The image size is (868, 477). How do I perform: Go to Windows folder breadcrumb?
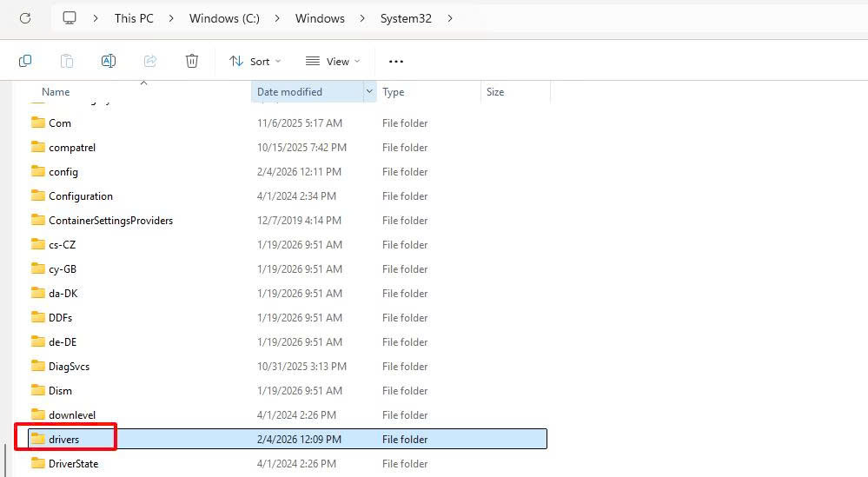320,18
